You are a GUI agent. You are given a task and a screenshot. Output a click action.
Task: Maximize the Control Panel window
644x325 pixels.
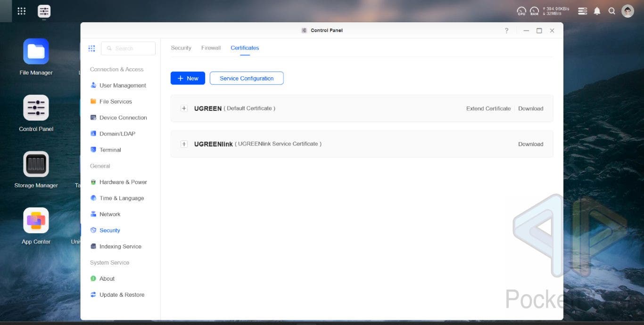coord(539,31)
